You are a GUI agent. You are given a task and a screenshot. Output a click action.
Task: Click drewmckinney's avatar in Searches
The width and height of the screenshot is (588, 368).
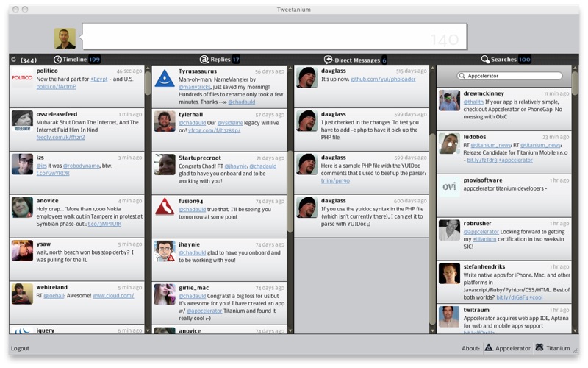pyautogui.click(x=449, y=101)
